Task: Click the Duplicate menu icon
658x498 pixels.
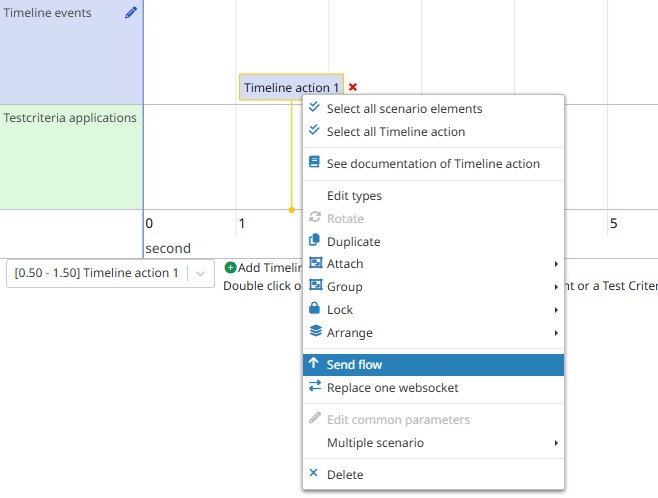Action: (314, 241)
